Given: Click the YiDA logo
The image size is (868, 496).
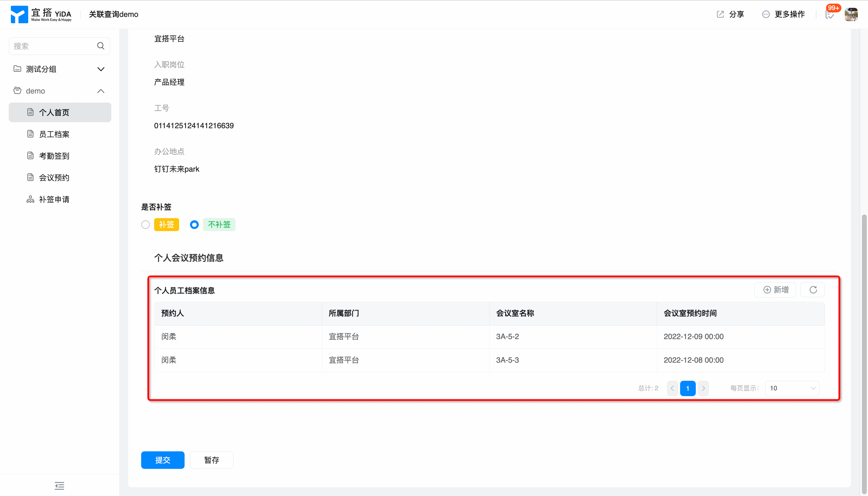Looking at the screenshot, I should click(41, 14).
